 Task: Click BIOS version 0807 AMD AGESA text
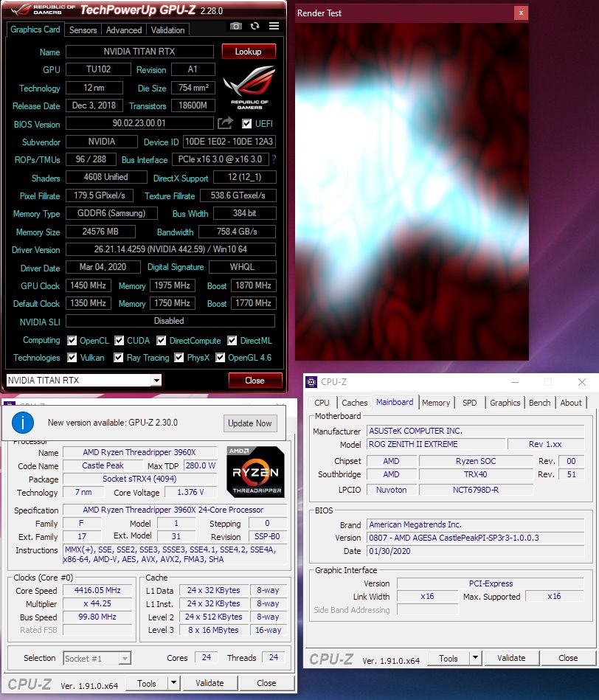pos(475,538)
